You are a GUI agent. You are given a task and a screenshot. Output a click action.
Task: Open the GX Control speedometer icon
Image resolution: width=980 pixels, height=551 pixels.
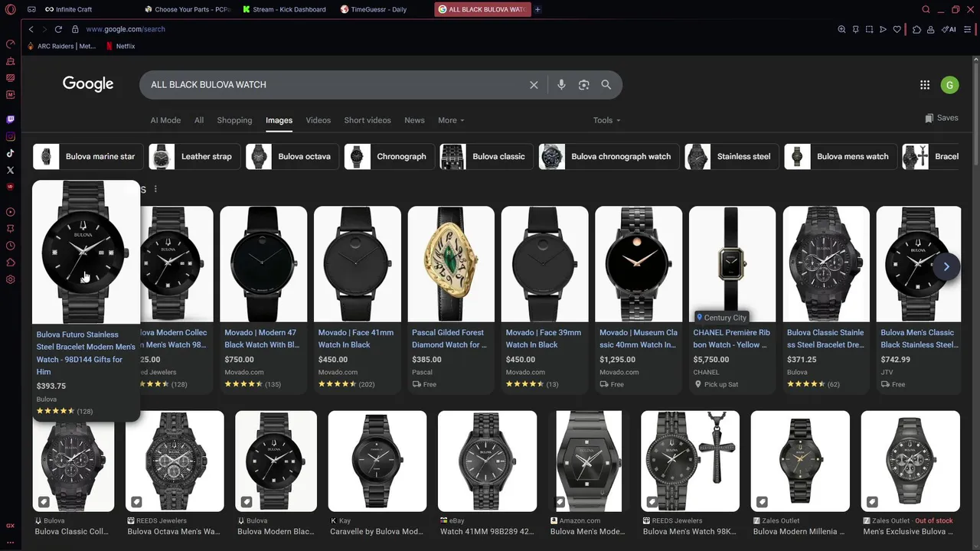10,44
